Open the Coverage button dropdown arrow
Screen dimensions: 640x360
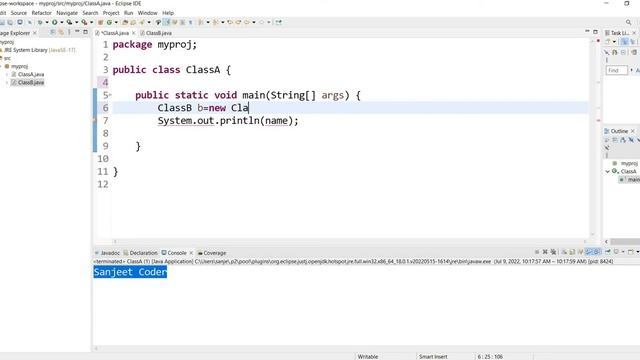76,22
